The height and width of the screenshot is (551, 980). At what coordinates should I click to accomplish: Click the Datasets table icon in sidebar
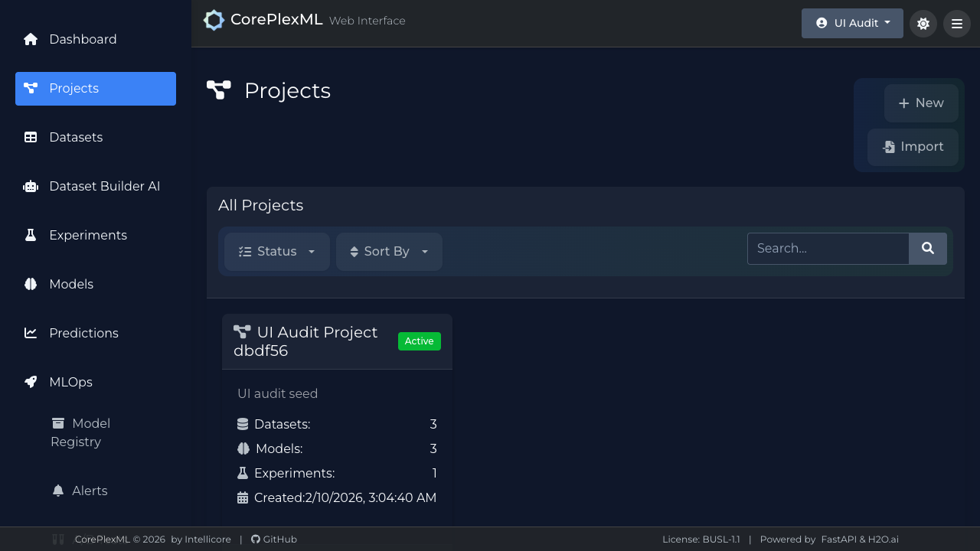(31, 137)
